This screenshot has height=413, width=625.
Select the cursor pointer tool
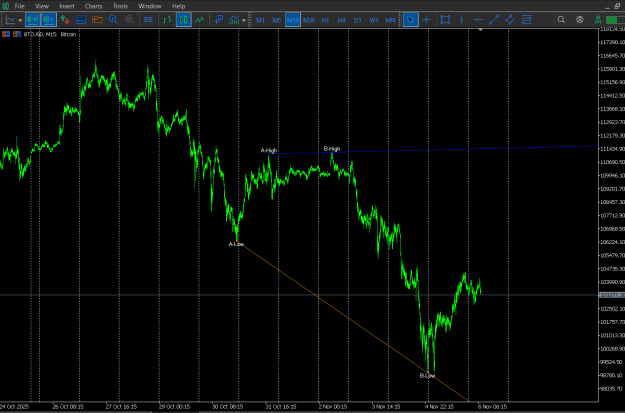411,20
